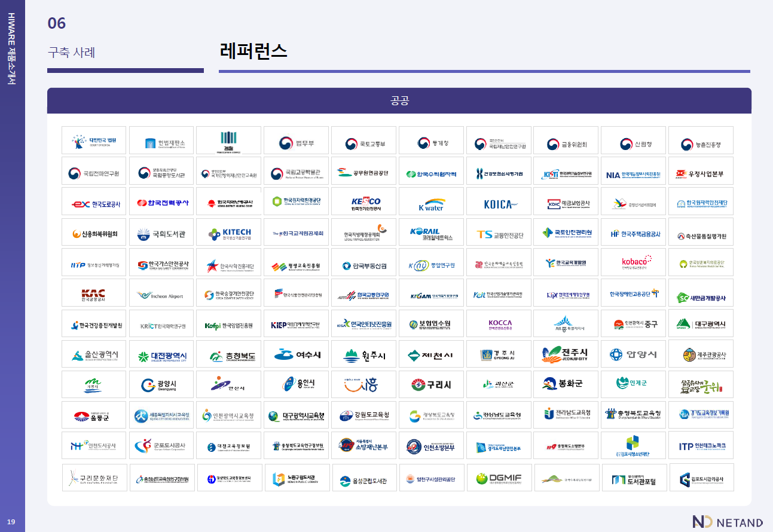Open the 한국도로공사 ex logo

[94, 201]
